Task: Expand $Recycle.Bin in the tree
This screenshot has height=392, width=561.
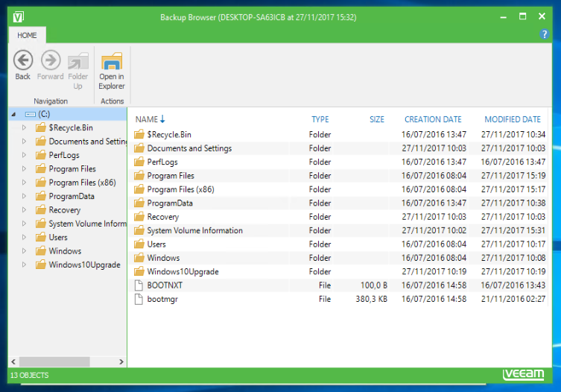Action: pos(24,127)
